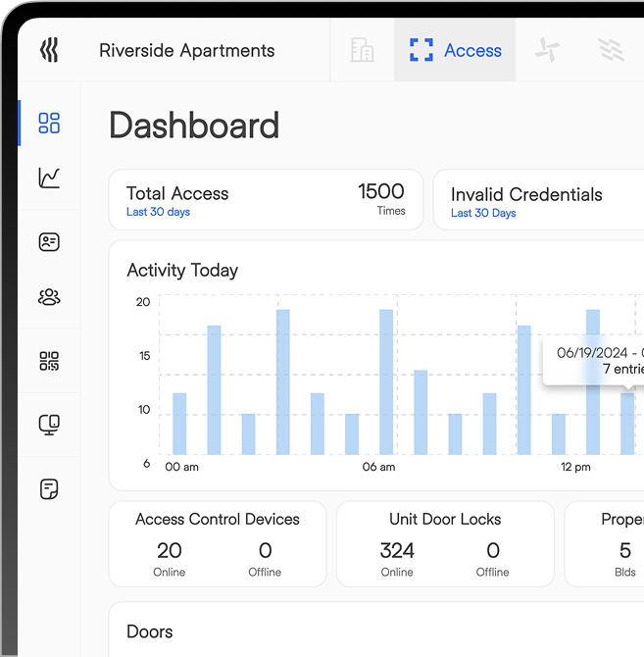Click 0 Offline under Unit Door Locks
This screenshot has width=644, height=657.
(x=492, y=557)
